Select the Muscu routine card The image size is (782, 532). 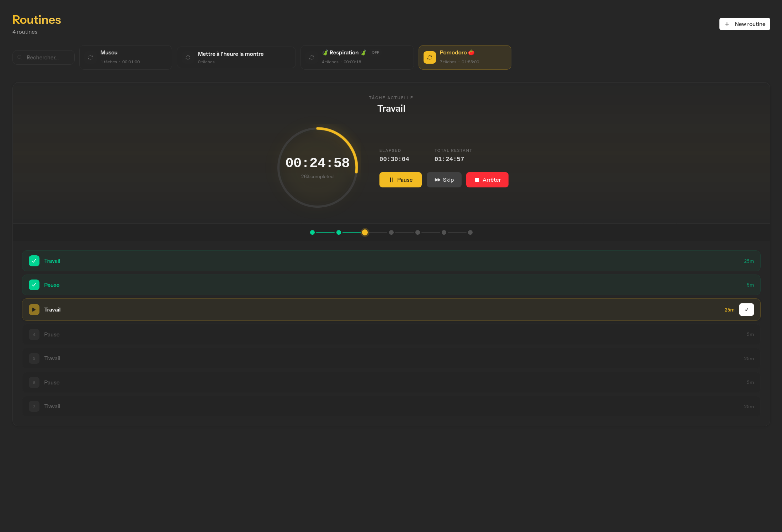click(126, 57)
